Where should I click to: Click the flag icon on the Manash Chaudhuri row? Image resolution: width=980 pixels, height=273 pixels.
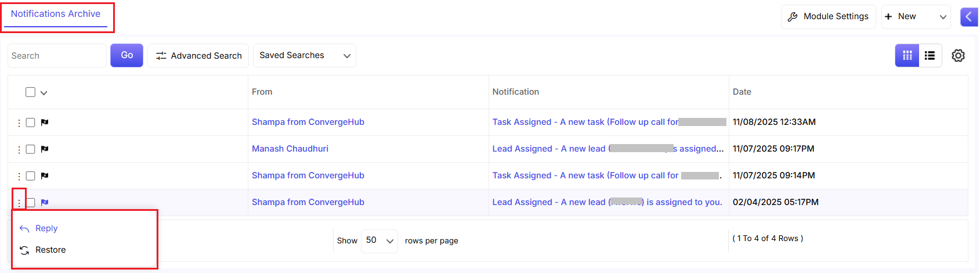tap(45, 149)
